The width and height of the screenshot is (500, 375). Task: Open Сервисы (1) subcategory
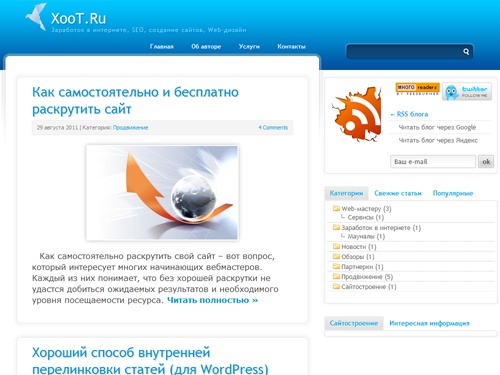pos(366,217)
